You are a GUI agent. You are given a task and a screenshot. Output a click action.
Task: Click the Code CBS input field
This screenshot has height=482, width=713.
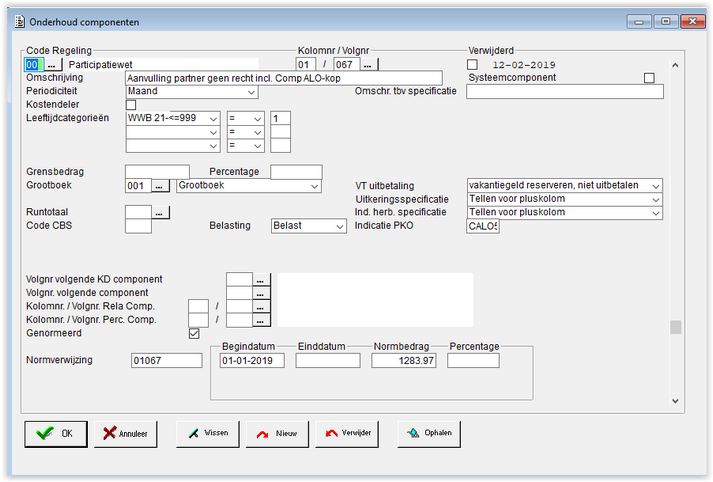[x=138, y=226]
